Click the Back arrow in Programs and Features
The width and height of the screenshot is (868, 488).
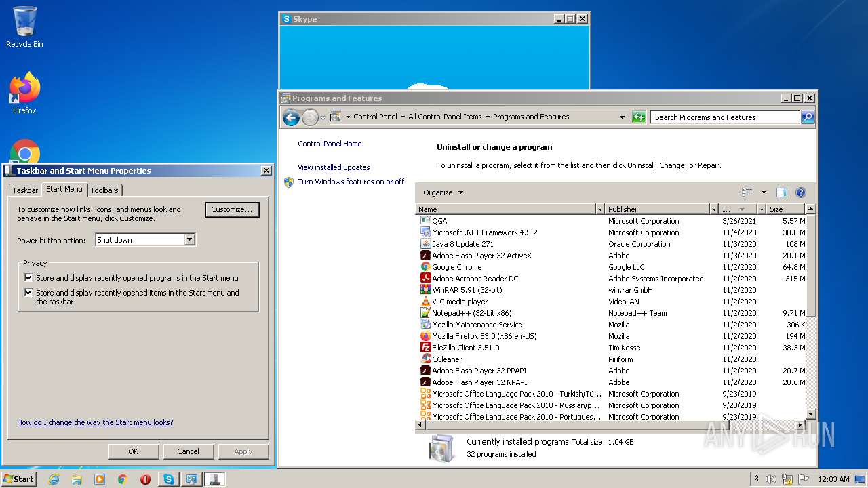point(291,117)
